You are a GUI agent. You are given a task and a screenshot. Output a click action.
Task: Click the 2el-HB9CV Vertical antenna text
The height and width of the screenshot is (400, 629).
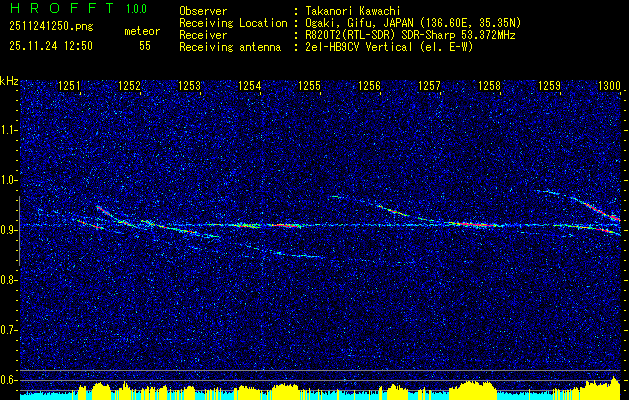click(x=390, y=47)
